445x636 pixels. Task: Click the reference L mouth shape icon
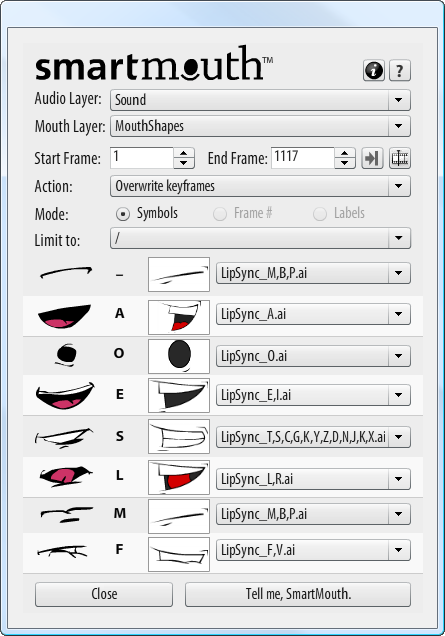(66, 476)
